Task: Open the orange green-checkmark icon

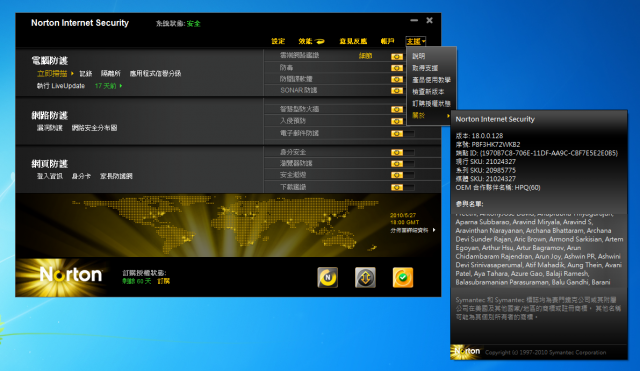Action: point(403,278)
